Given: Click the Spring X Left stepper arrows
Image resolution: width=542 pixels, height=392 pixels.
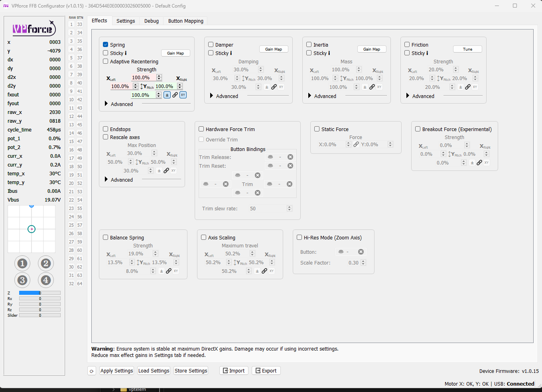Looking at the screenshot, I should point(136,86).
